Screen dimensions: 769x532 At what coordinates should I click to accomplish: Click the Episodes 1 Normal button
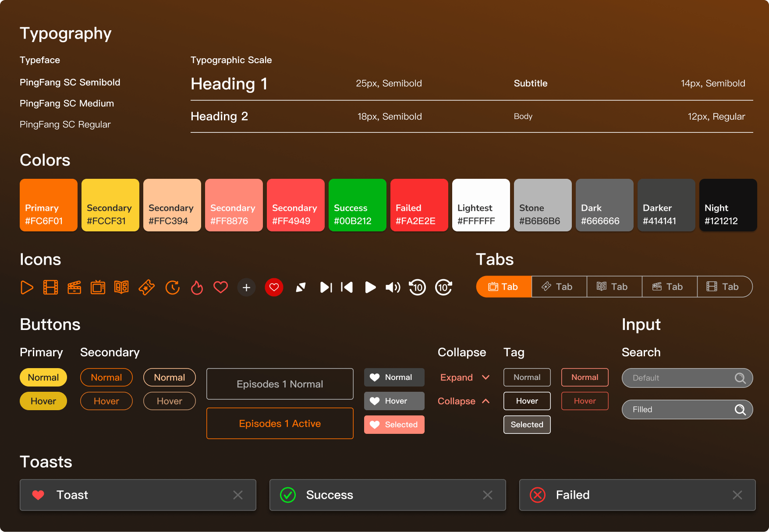pos(280,384)
